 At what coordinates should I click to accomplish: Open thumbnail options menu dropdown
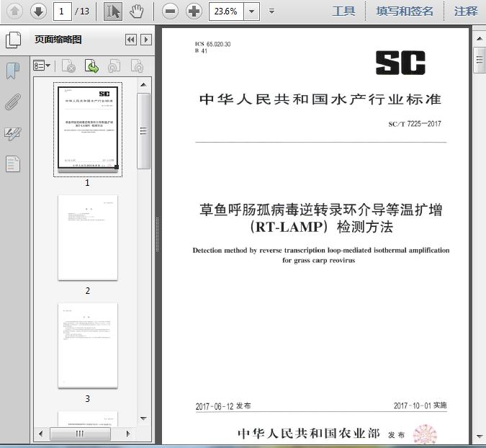pos(42,66)
